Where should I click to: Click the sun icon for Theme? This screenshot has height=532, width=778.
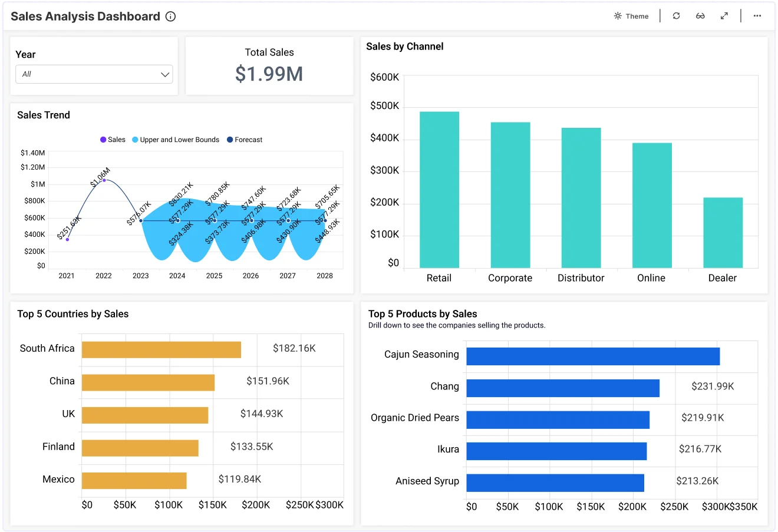coord(618,16)
